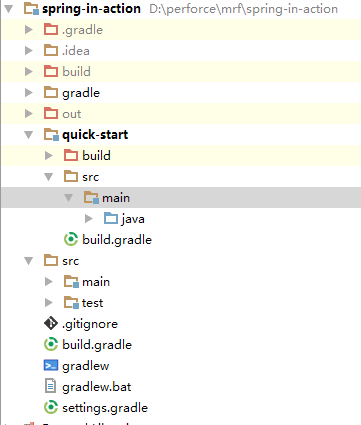Viewport: 361px width, 425px height.
Task: Expand the top-level build folder arrow
Action: coord(29,72)
